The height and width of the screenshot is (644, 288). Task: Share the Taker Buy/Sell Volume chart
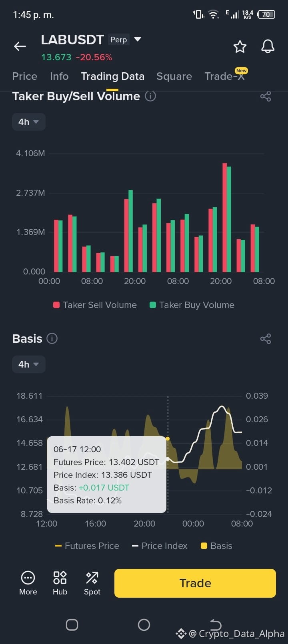266,96
